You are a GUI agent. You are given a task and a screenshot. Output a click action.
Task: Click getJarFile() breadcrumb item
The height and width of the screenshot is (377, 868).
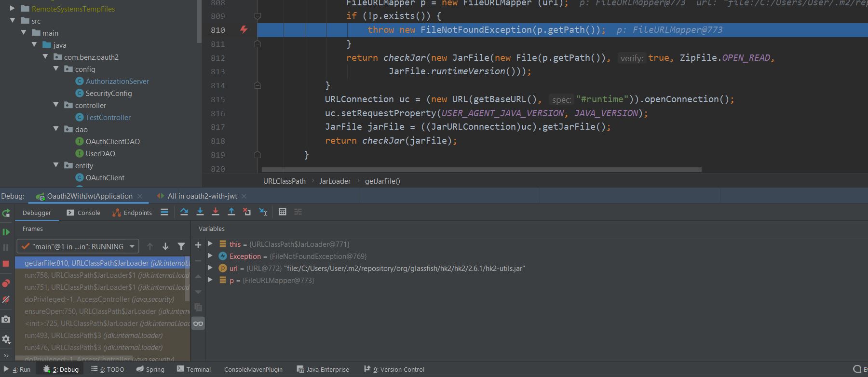[382, 181]
